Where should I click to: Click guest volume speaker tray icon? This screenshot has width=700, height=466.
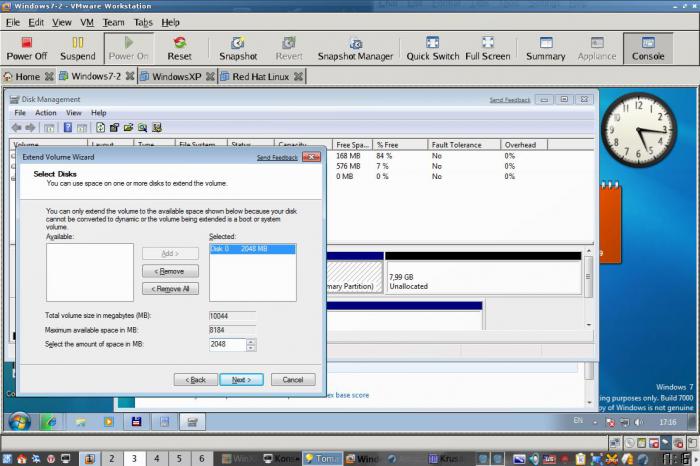(x=639, y=422)
